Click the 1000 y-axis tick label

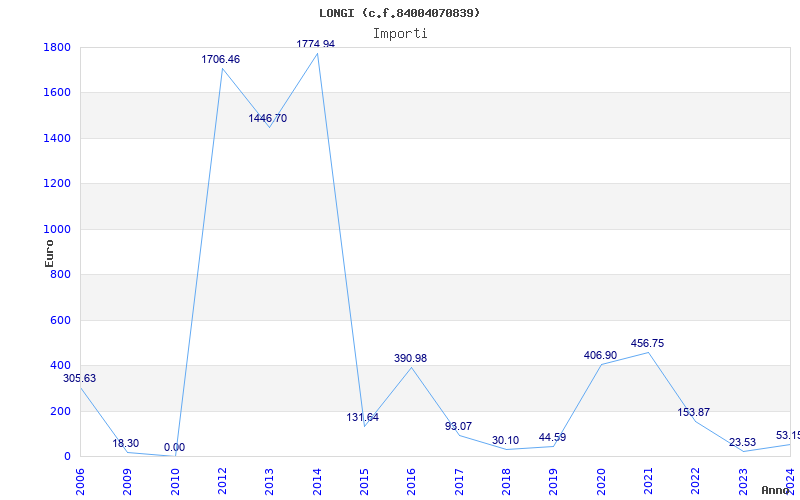coord(57,230)
